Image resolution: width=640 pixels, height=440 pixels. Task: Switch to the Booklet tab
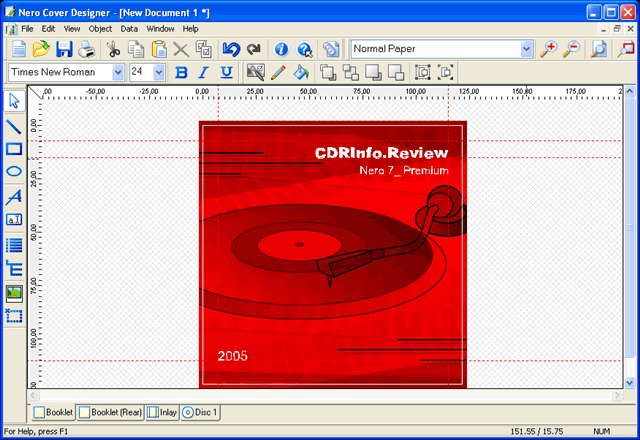point(53,412)
